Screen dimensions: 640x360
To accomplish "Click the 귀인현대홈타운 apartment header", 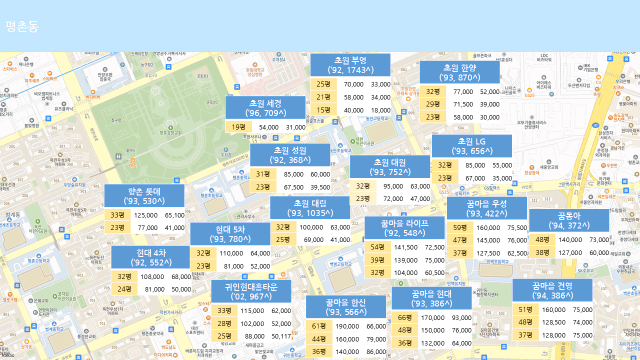I will tap(251, 291).
